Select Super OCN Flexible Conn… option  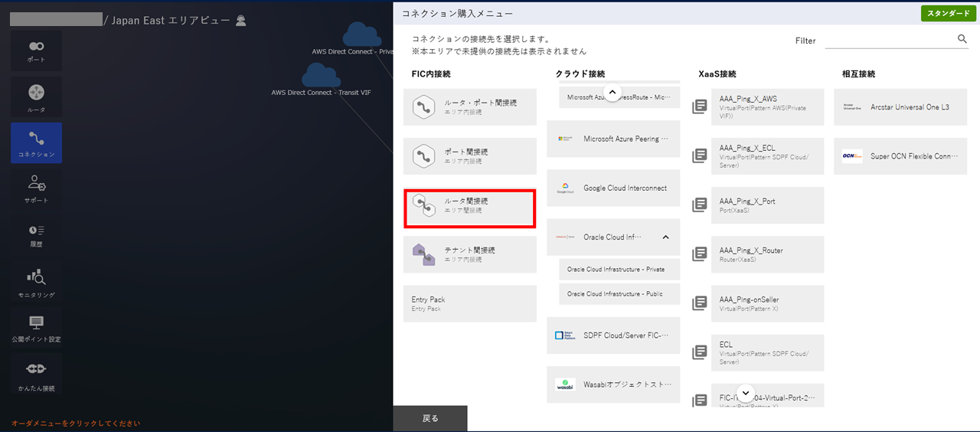coord(900,156)
